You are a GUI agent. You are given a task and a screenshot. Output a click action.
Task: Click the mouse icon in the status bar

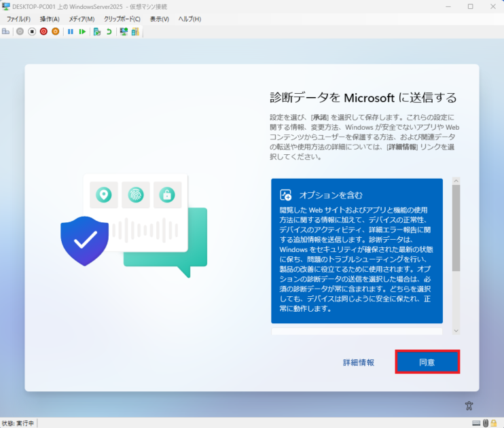pyautogui.click(x=486, y=423)
